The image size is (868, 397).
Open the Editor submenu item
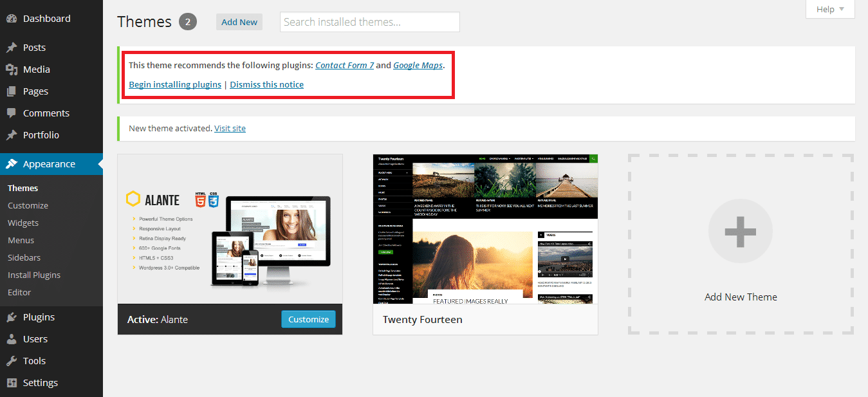coord(19,292)
